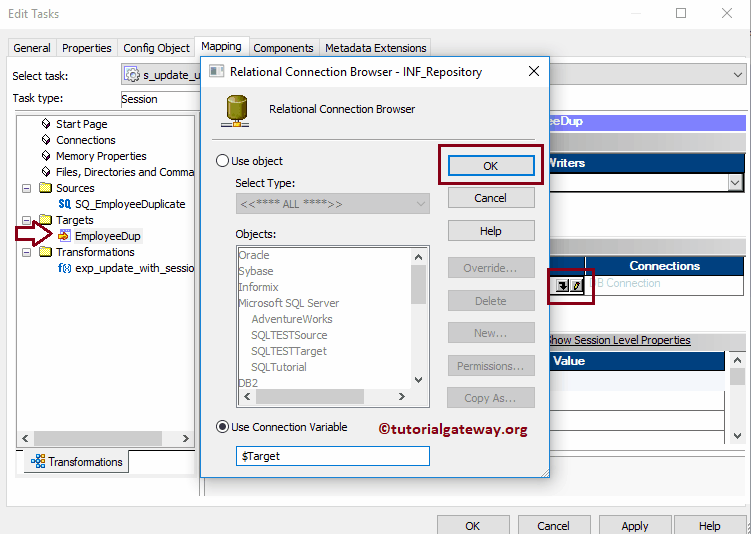Screen dimensions: 751x534
Task: Click the Transformations tab icon at bottom
Action: [x=38, y=461]
